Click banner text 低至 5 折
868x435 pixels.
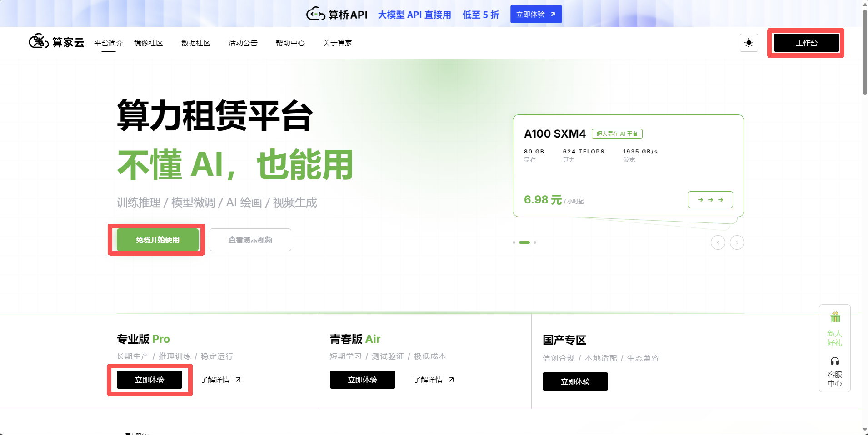pyautogui.click(x=481, y=15)
